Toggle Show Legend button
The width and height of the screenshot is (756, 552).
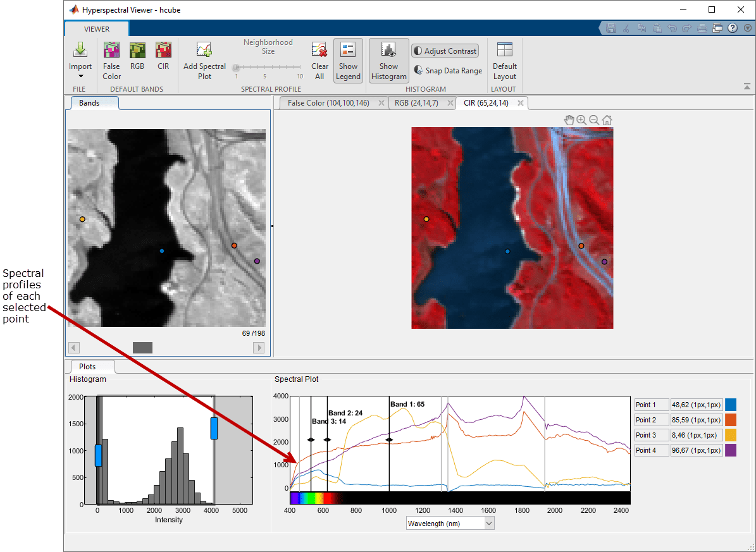tap(348, 60)
